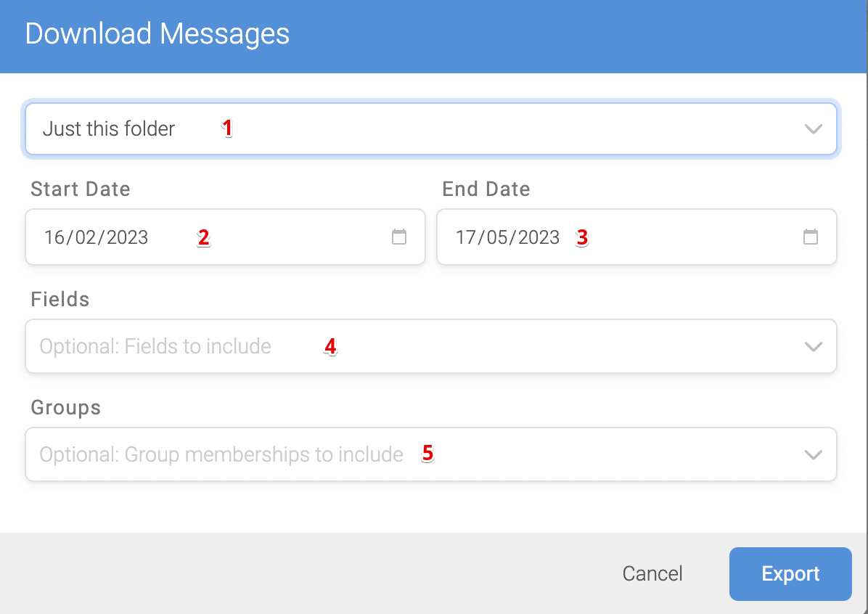Screen dimensions: 868x614
Task: Expand the Groups dropdown chevron
Action: tap(813, 454)
